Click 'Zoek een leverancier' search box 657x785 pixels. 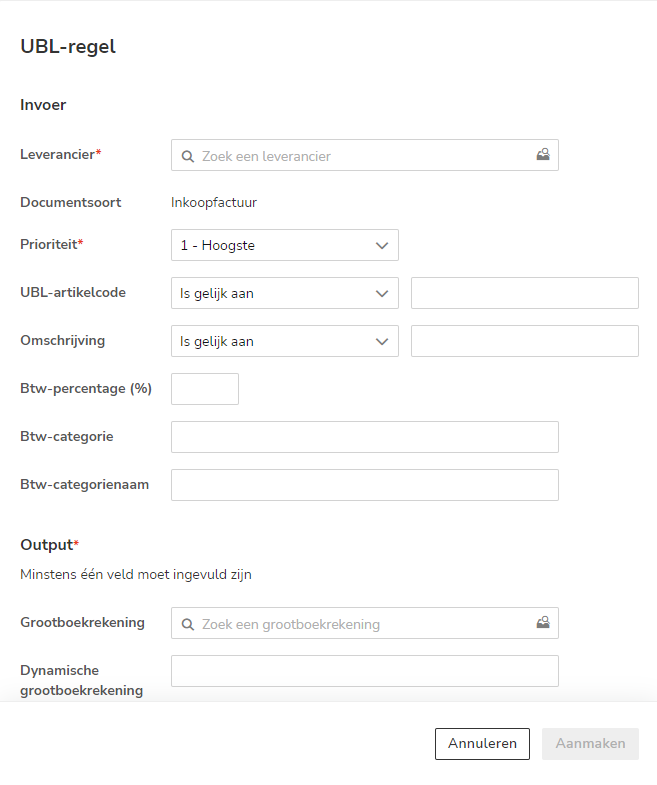pos(360,156)
